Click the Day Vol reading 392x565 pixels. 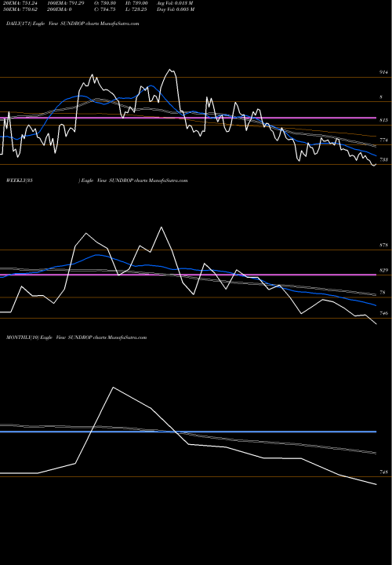176,9
